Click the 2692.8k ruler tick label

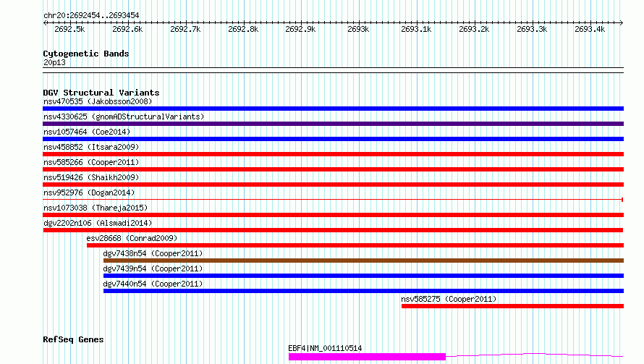coord(243,29)
